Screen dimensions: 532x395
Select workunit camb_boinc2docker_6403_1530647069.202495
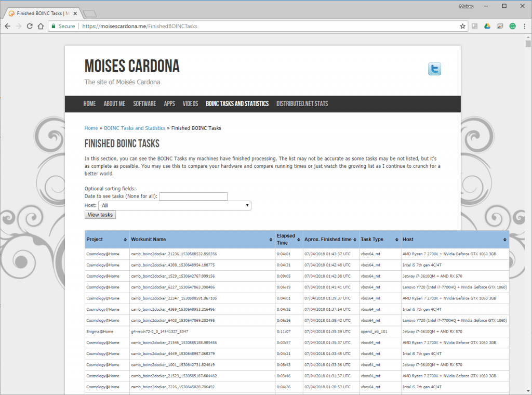172,320
